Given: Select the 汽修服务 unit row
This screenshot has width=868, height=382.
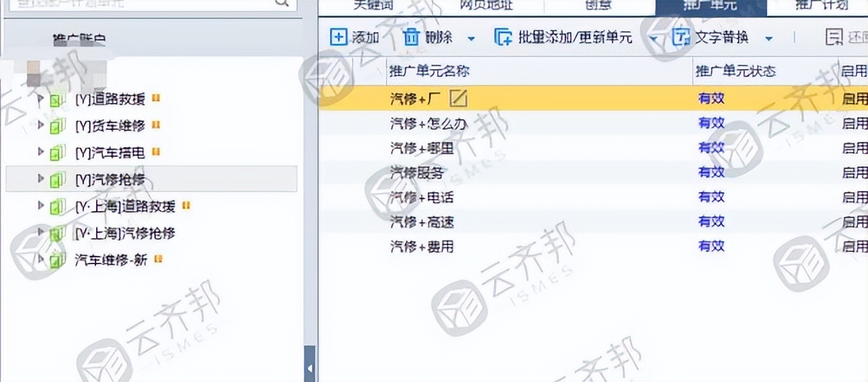Looking at the screenshot, I should tap(593, 173).
